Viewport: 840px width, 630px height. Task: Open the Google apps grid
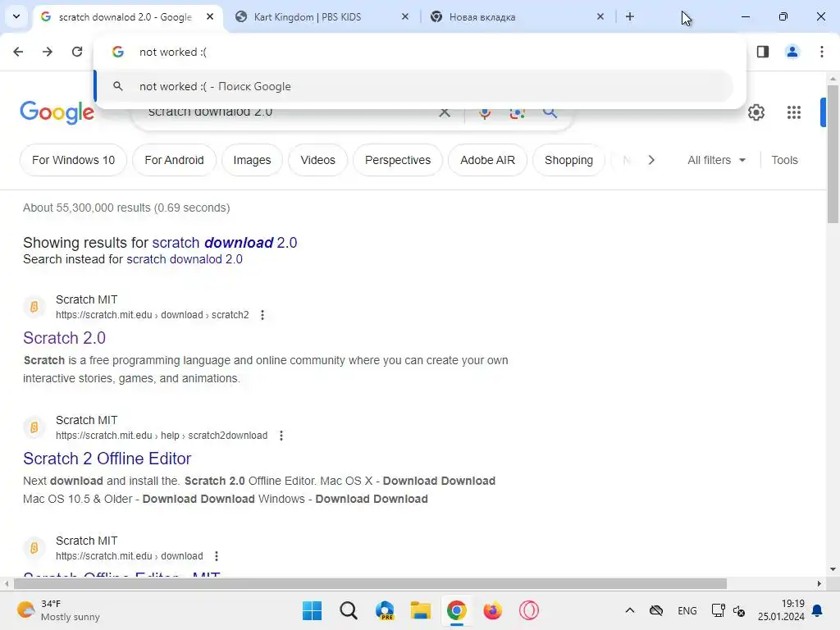794,112
